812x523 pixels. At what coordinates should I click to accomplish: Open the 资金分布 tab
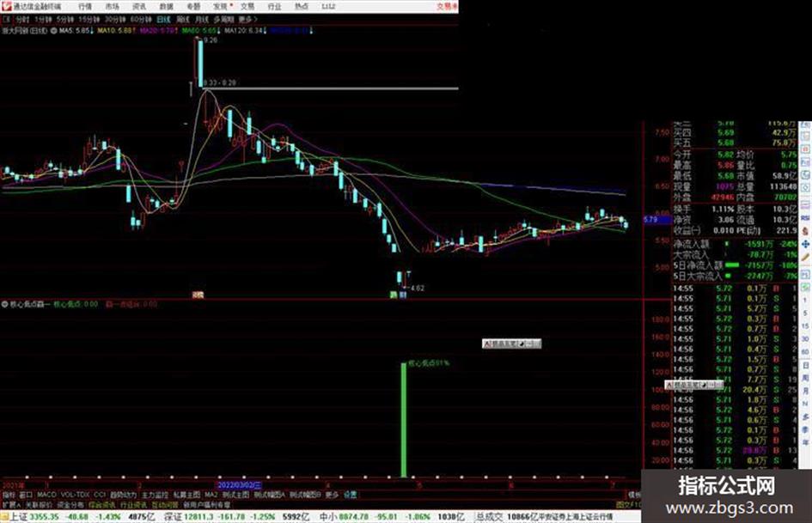[70, 504]
